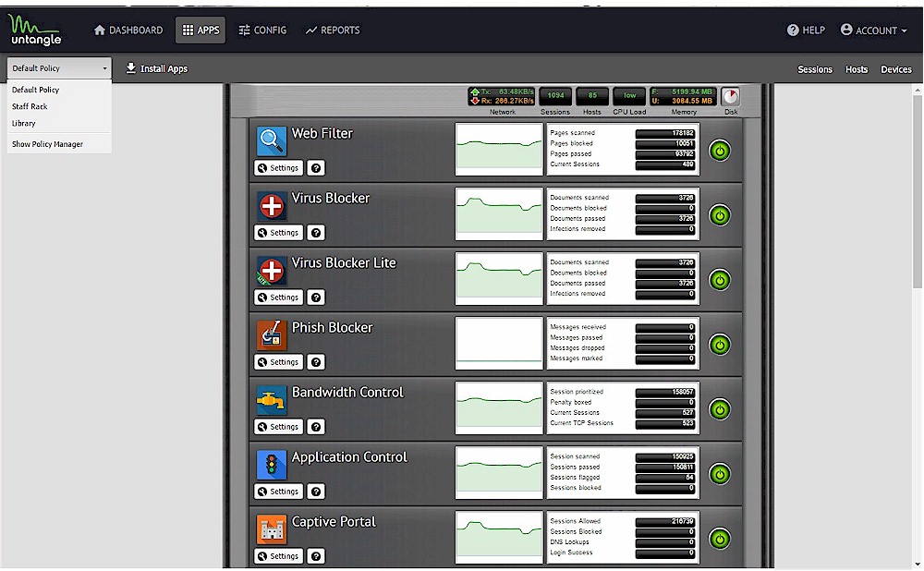Open help for Virus Blocker Lite
Image resolution: width=924 pixels, height=571 pixels.
[316, 298]
